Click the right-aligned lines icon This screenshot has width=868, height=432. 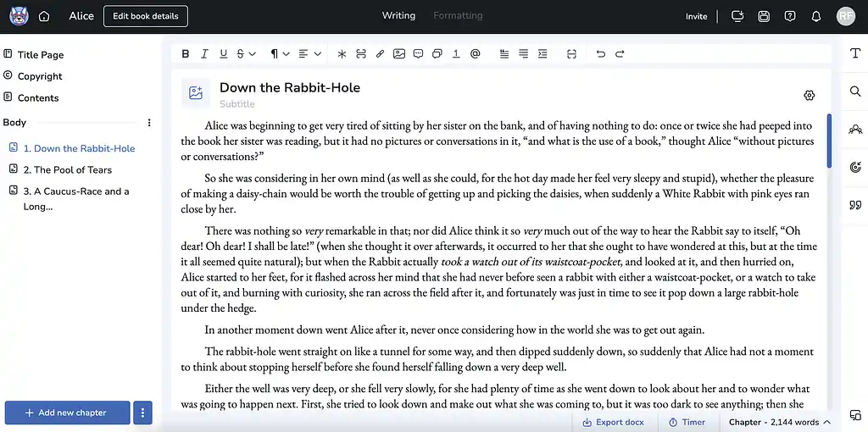[523, 53]
